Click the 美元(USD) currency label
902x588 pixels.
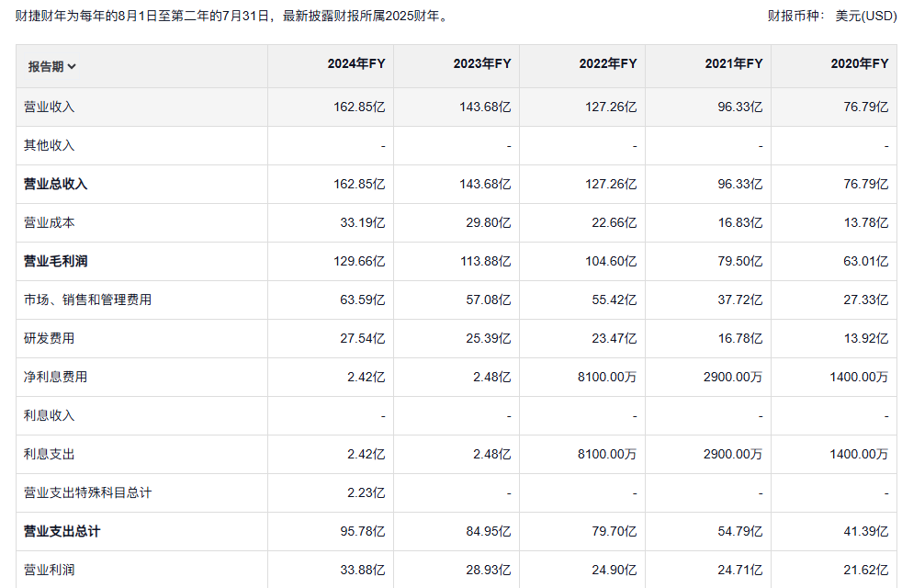pyautogui.click(x=866, y=17)
